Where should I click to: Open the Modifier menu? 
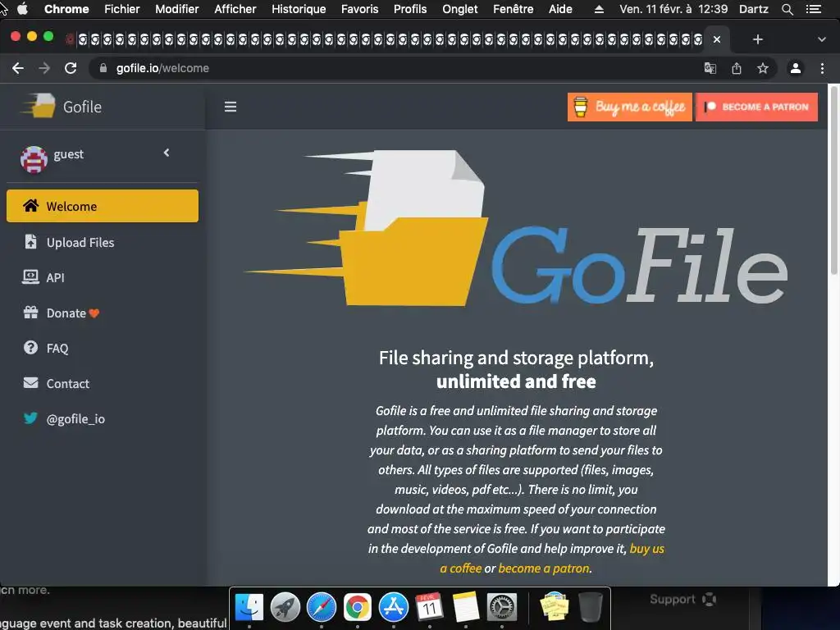click(177, 9)
